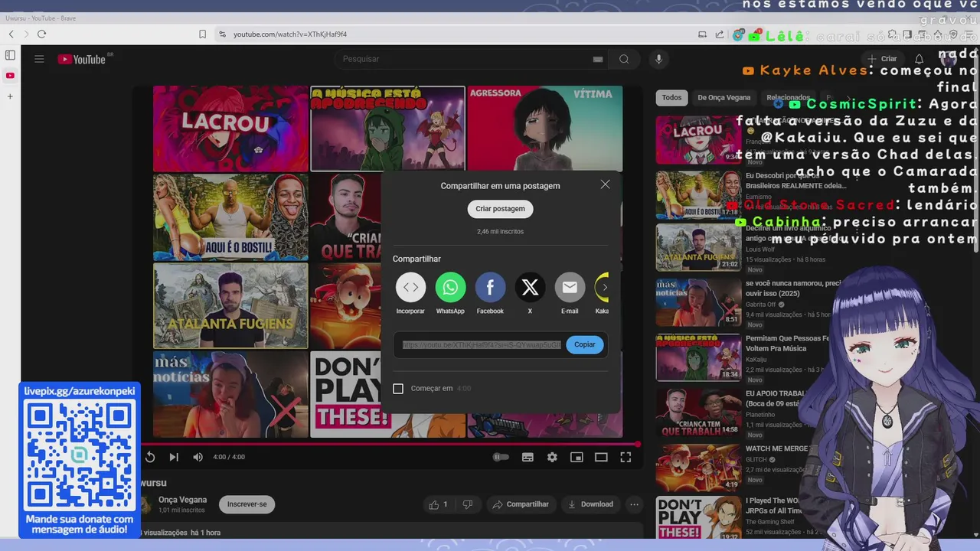Open Compartilhar share button

(521, 504)
